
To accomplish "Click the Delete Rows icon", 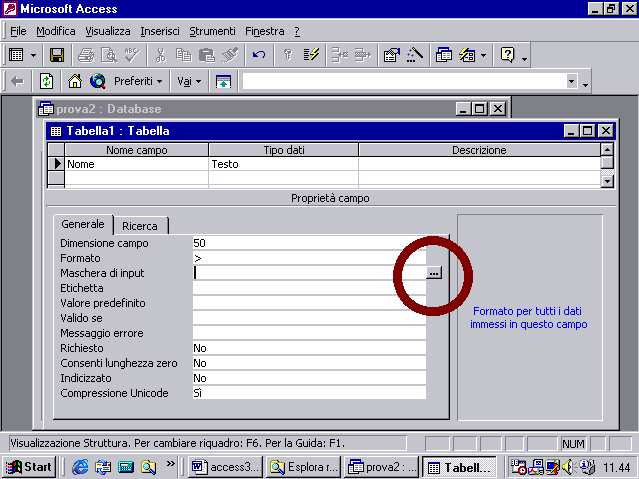I will [x=362, y=55].
